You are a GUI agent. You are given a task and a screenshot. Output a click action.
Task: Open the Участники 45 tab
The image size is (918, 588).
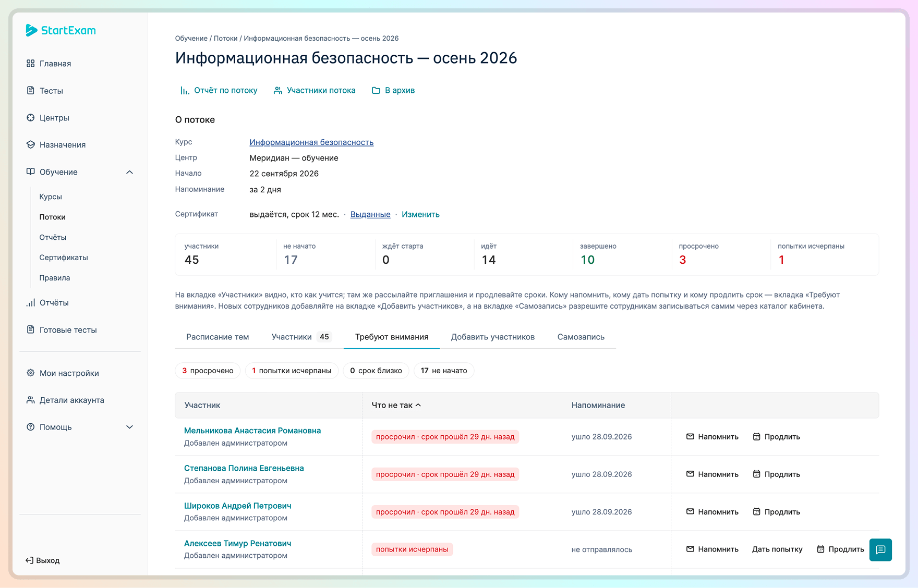point(301,337)
